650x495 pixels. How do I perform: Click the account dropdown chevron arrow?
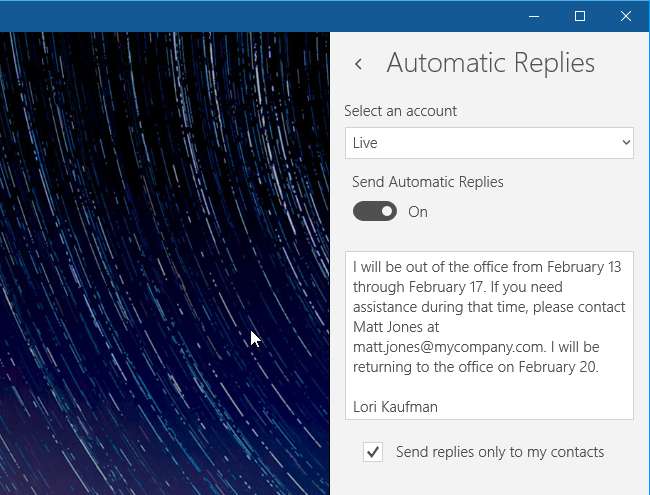(626, 143)
